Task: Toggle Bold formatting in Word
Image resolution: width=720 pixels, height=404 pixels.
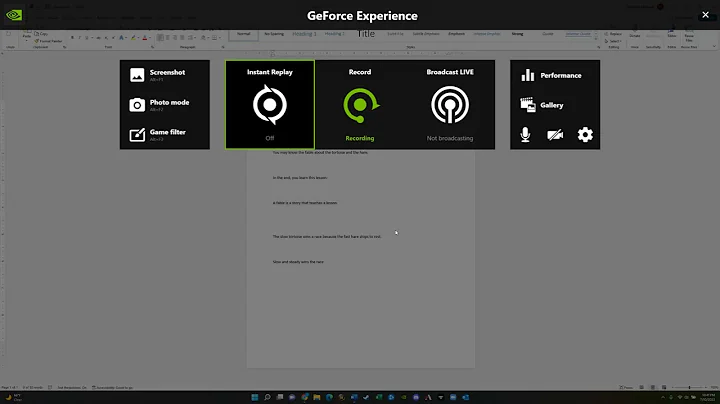Action: 72,38
